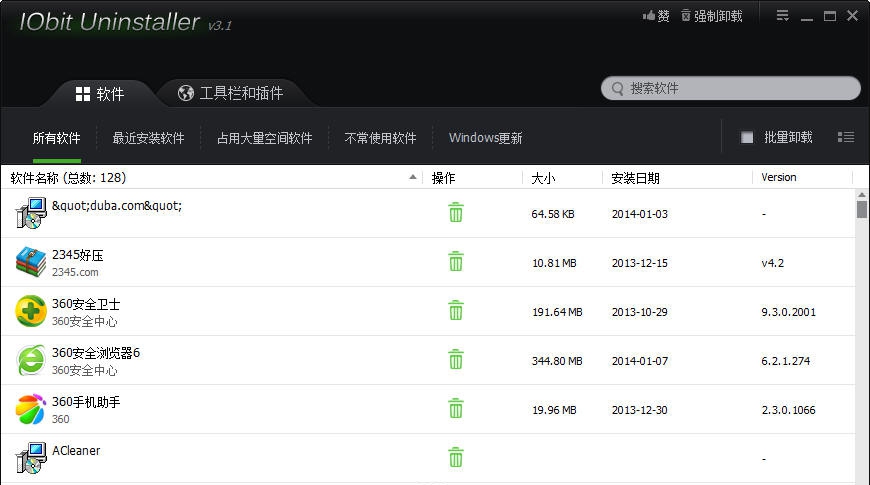Image resolution: width=870 pixels, height=485 pixels.
Task: Open 强制卸载 forced uninstall
Action: [x=712, y=16]
